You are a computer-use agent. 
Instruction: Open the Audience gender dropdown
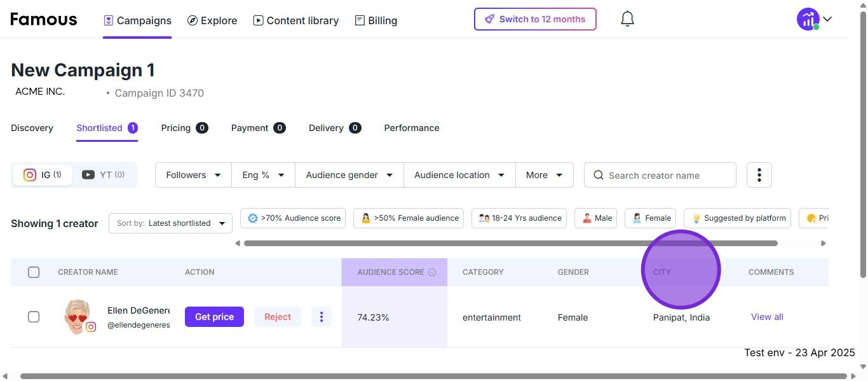pos(349,175)
